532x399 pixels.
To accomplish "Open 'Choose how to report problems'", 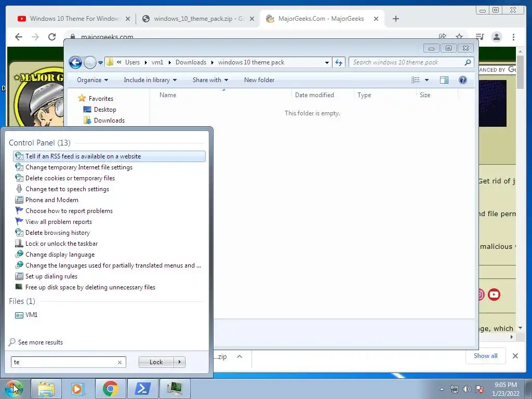I will 109,211.
